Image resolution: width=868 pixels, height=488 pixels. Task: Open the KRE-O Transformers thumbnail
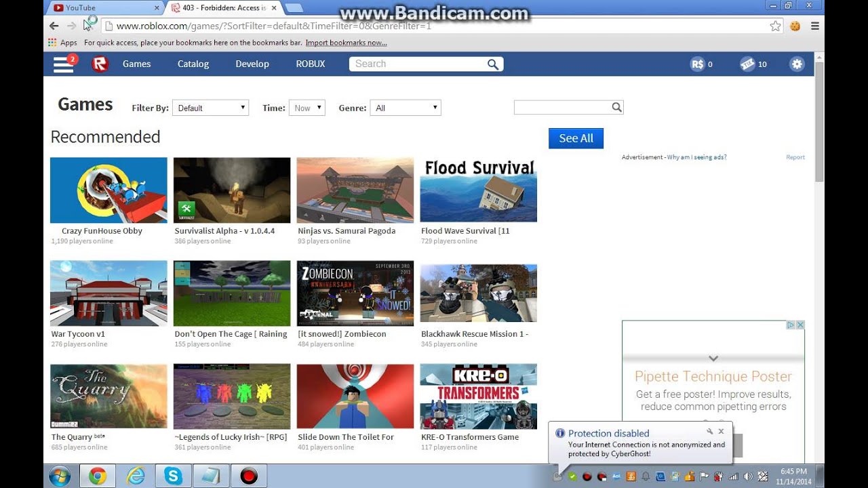[x=478, y=396]
